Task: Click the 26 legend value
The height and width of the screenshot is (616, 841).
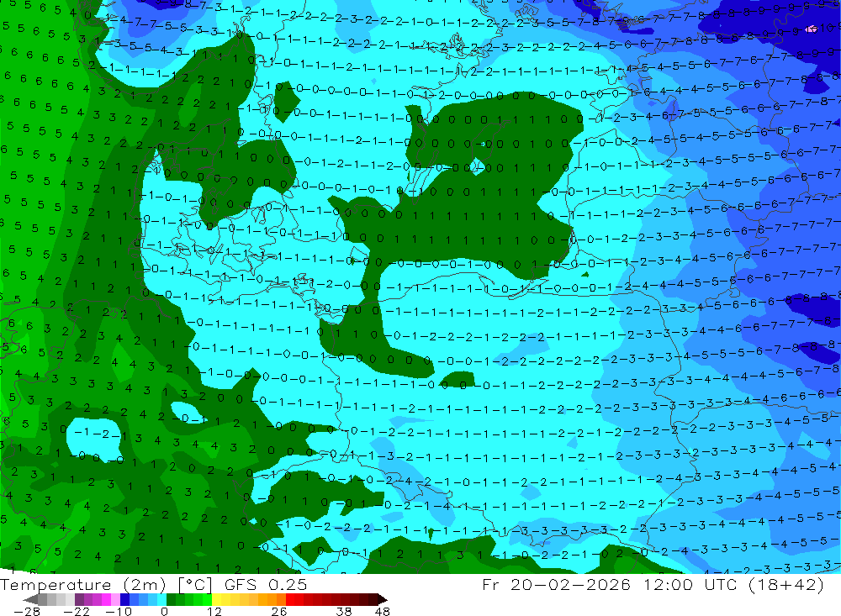Action: [279, 611]
